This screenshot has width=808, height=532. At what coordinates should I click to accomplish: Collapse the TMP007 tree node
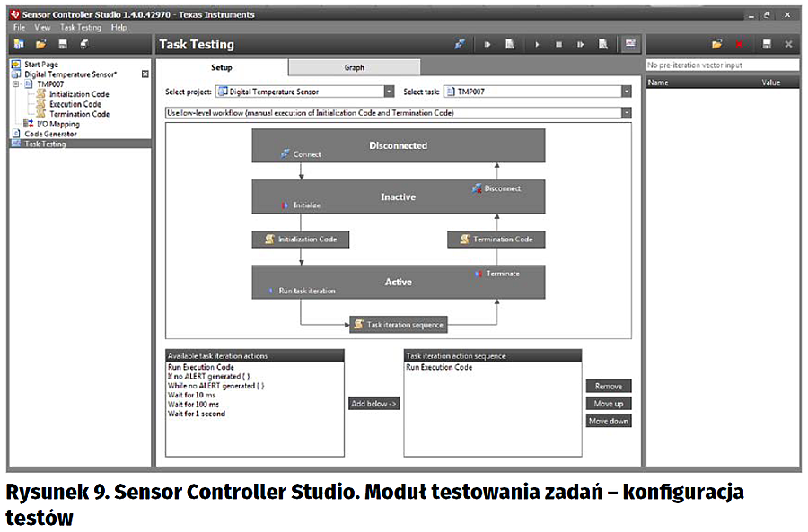click(x=17, y=84)
